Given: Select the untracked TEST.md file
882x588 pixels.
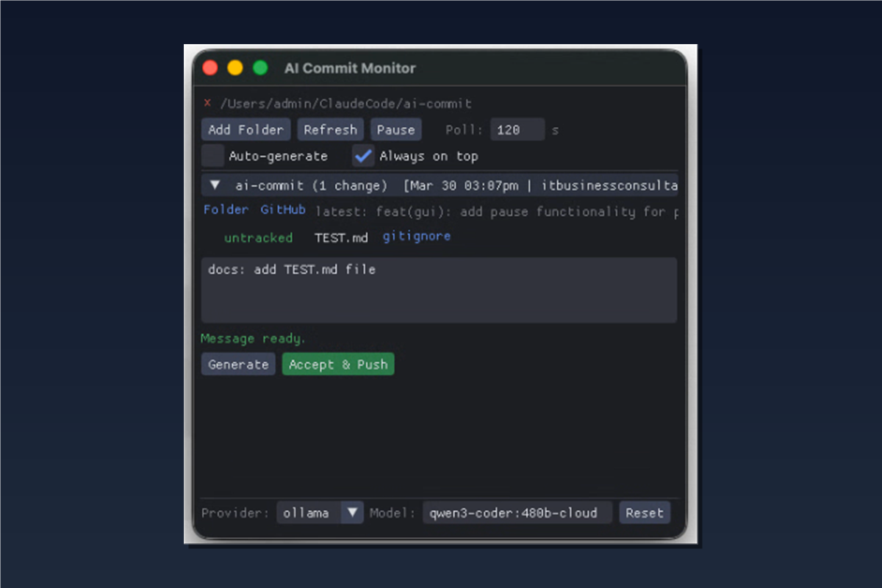Looking at the screenshot, I should (x=340, y=237).
